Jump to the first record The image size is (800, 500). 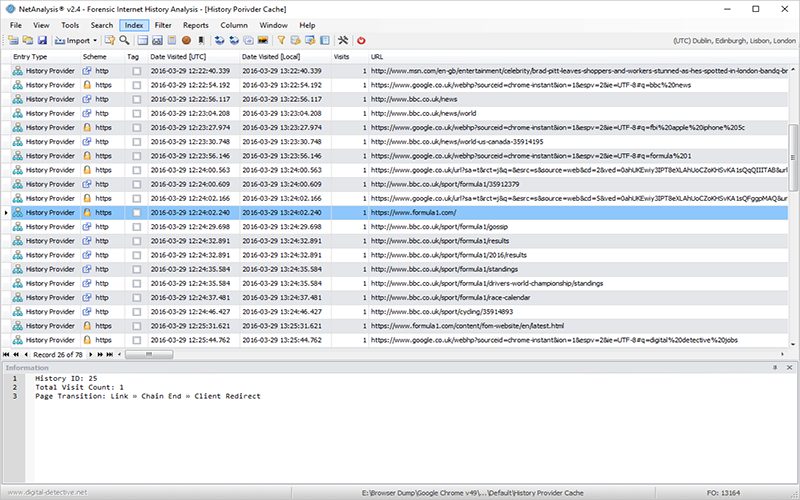pyautogui.click(x=6, y=354)
